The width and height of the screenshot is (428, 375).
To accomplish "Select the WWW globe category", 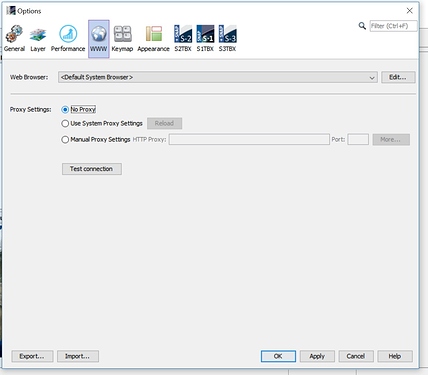I will coord(99,39).
